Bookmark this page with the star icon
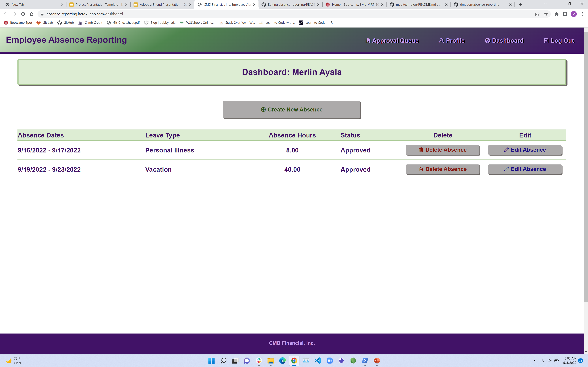Image resolution: width=588 pixels, height=367 pixels. coord(546,14)
